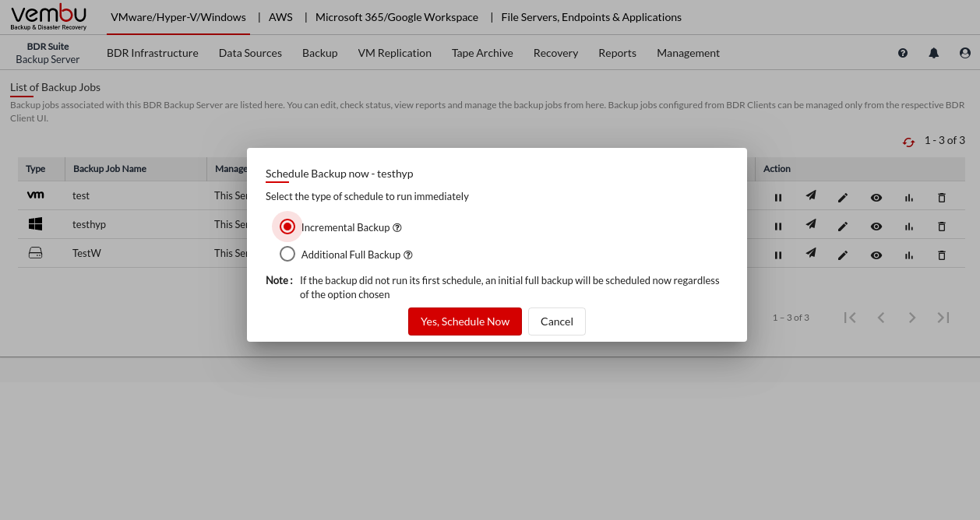This screenshot has height=520, width=980.
Task: Click help icon beside Additional Full Backup
Action: 408,255
